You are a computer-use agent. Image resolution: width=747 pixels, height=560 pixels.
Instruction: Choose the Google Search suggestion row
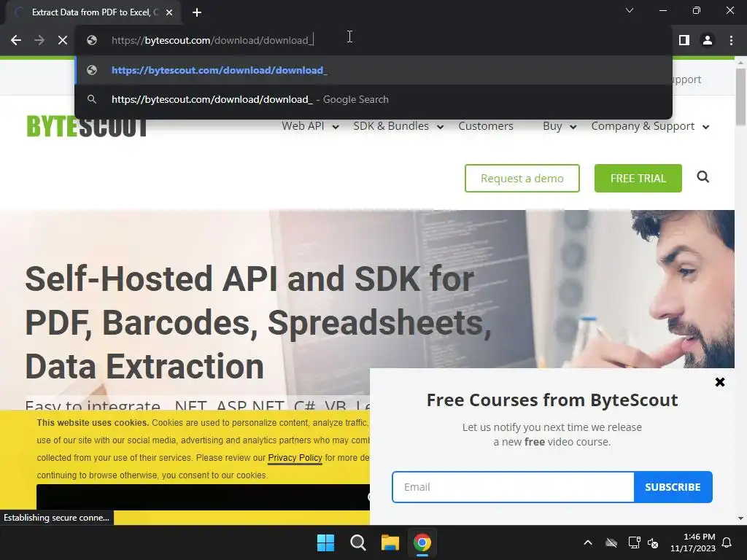tap(373, 99)
